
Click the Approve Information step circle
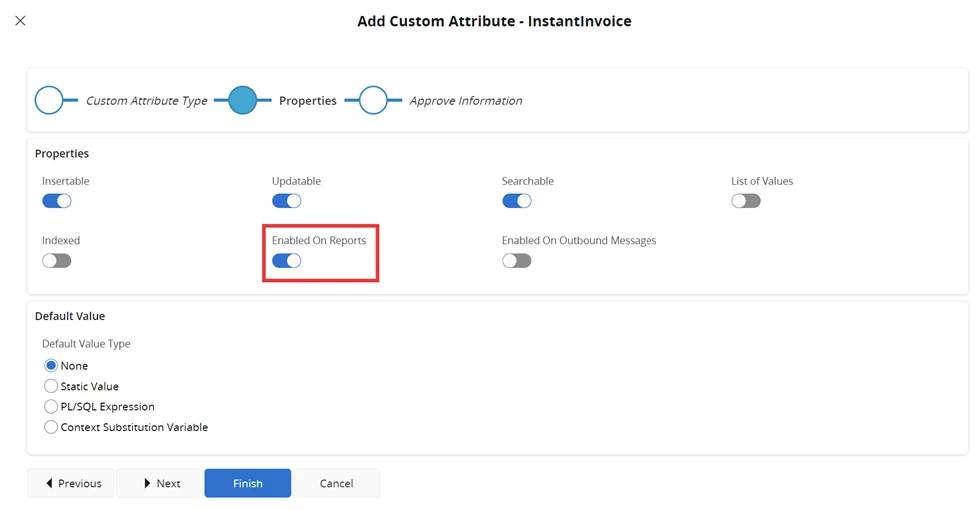[373, 100]
